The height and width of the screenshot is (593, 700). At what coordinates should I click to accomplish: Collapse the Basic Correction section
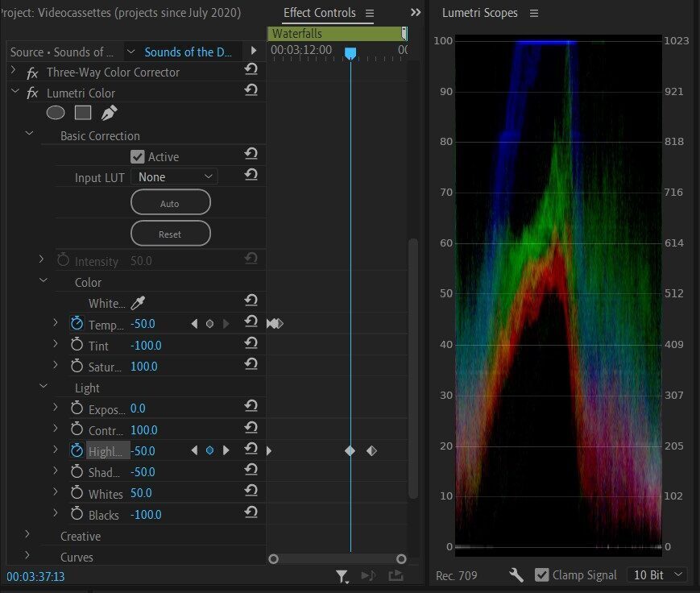point(30,133)
